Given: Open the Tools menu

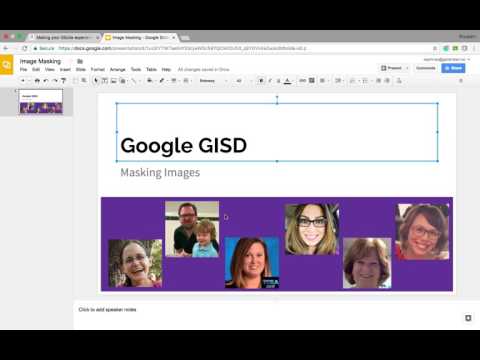Looking at the screenshot, I should (136, 69).
